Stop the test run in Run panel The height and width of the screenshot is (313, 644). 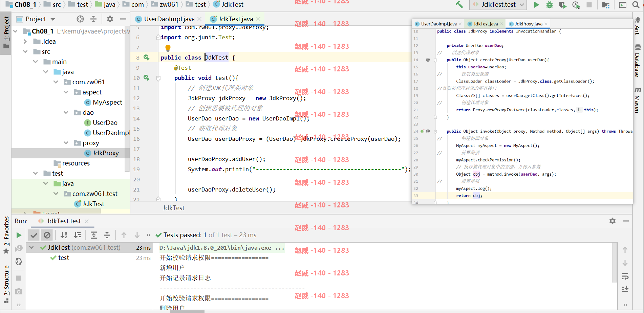click(19, 278)
